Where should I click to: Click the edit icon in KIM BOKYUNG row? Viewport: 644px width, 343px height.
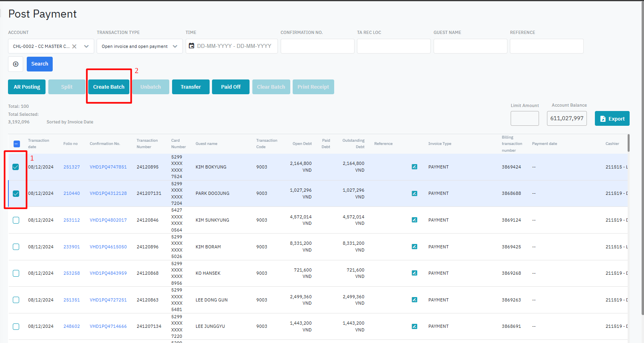tap(414, 167)
